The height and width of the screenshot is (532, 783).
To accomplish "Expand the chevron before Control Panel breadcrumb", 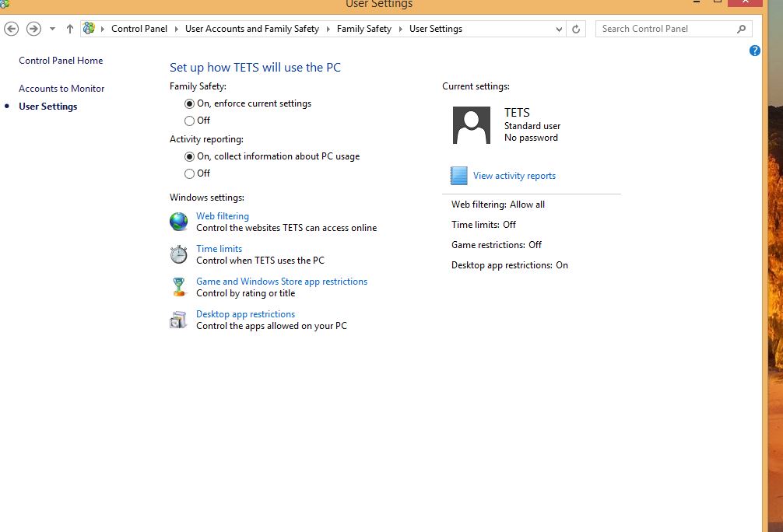I will coord(103,29).
